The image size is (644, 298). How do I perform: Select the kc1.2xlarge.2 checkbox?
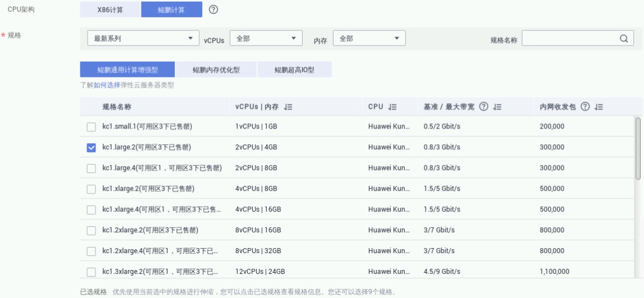click(x=91, y=231)
